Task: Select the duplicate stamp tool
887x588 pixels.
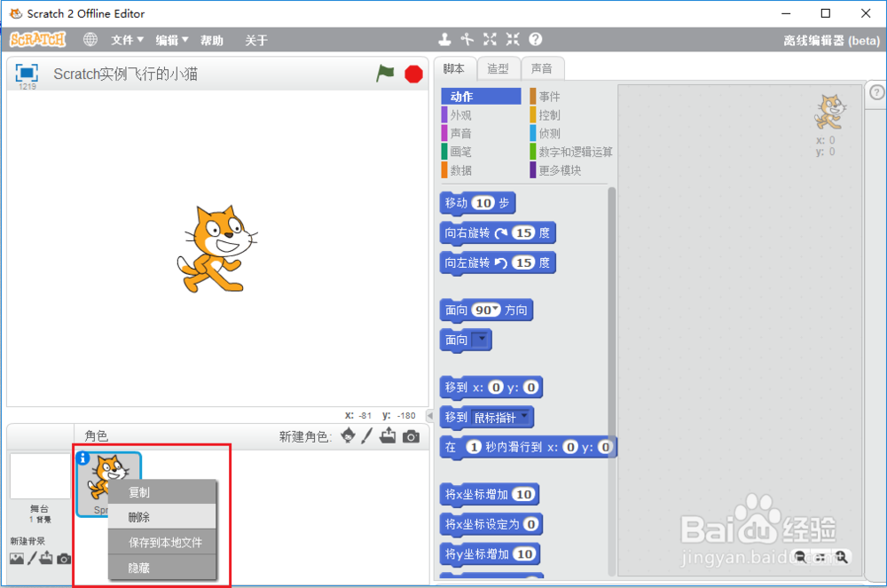Action: tap(444, 40)
